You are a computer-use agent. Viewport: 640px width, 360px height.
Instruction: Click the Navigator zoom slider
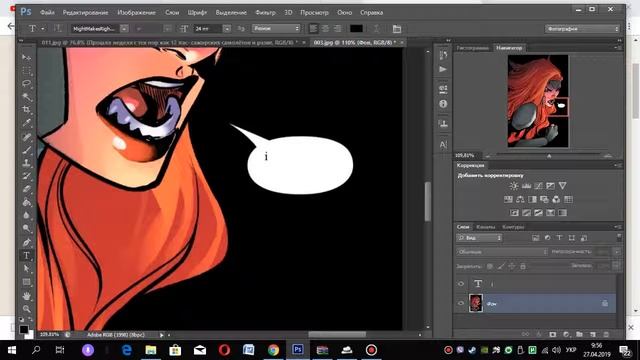pos(549,156)
